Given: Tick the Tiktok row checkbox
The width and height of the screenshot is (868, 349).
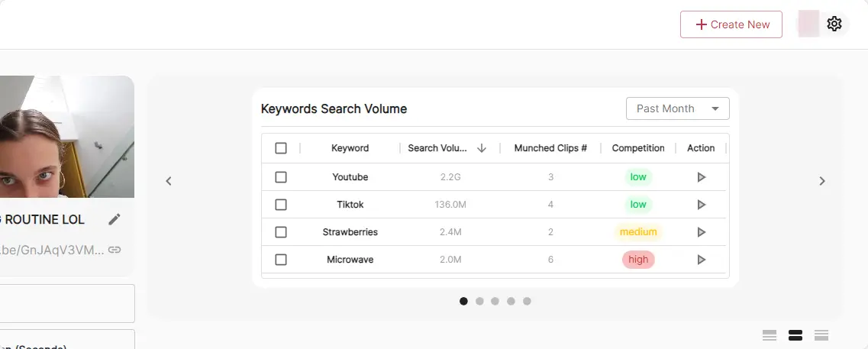Looking at the screenshot, I should pos(281,205).
